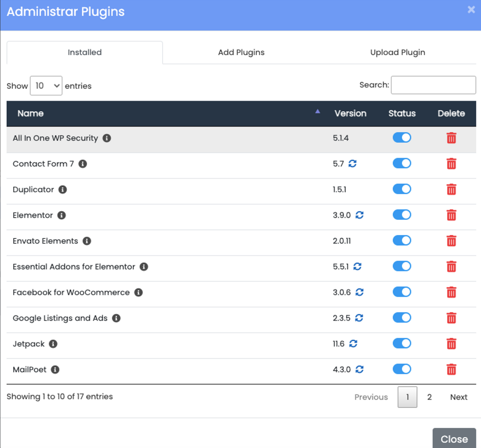Disable Jetpack status switch
The height and width of the screenshot is (448, 481).
pyautogui.click(x=402, y=343)
